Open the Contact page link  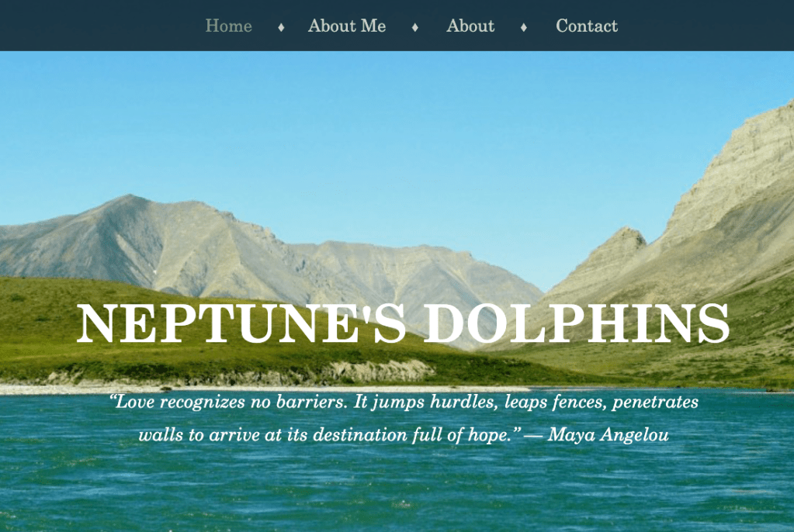[x=587, y=26]
